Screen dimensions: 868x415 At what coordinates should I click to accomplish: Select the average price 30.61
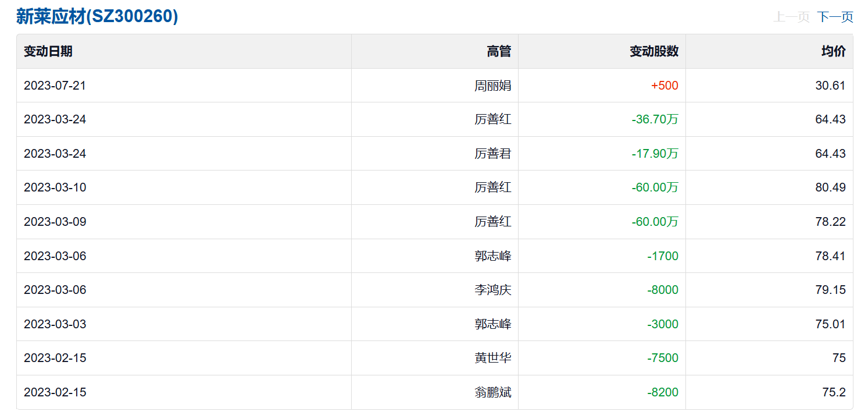[830, 86]
